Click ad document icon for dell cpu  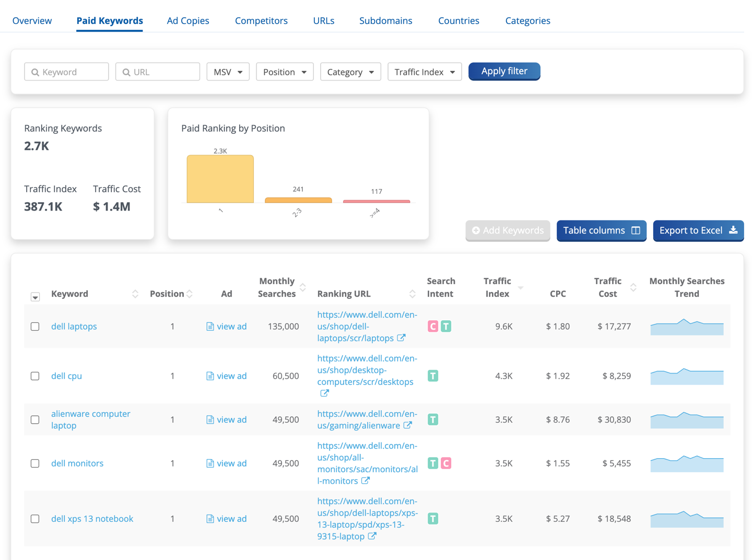210,376
